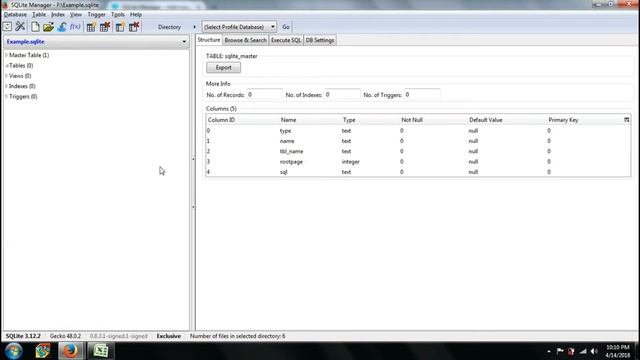Click the Name column header
This screenshot has height=360, width=640.
tap(309, 120)
